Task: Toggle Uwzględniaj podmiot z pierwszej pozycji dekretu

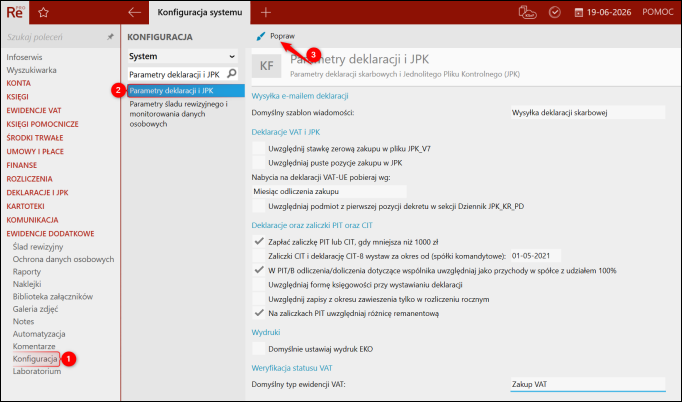Action: [259, 206]
